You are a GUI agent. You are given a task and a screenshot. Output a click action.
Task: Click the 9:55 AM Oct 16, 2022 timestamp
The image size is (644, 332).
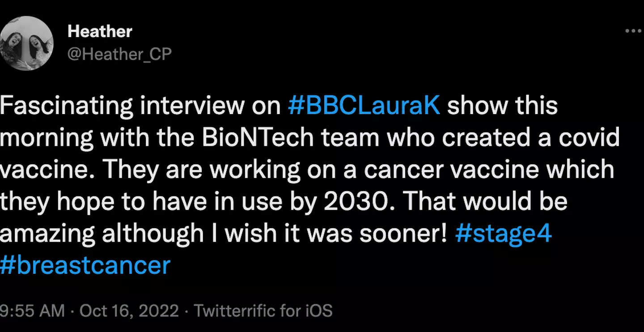click(89, 311)
